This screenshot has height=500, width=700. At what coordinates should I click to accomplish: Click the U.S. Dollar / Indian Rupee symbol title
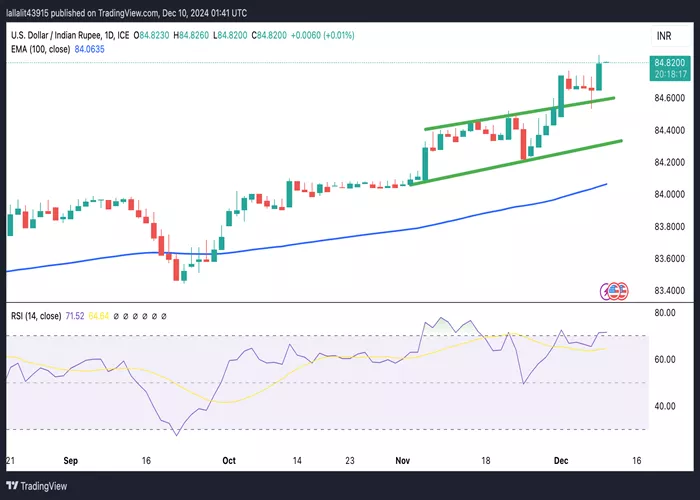coord(55,35)
